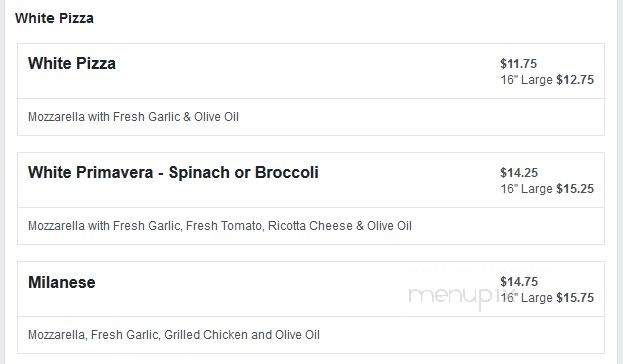Viewport: 623px width, 364px height.
Task: Click "Mozzarella with Fresh Garlic, Fresh Tomato" text
Action: (x=145, y=226)
